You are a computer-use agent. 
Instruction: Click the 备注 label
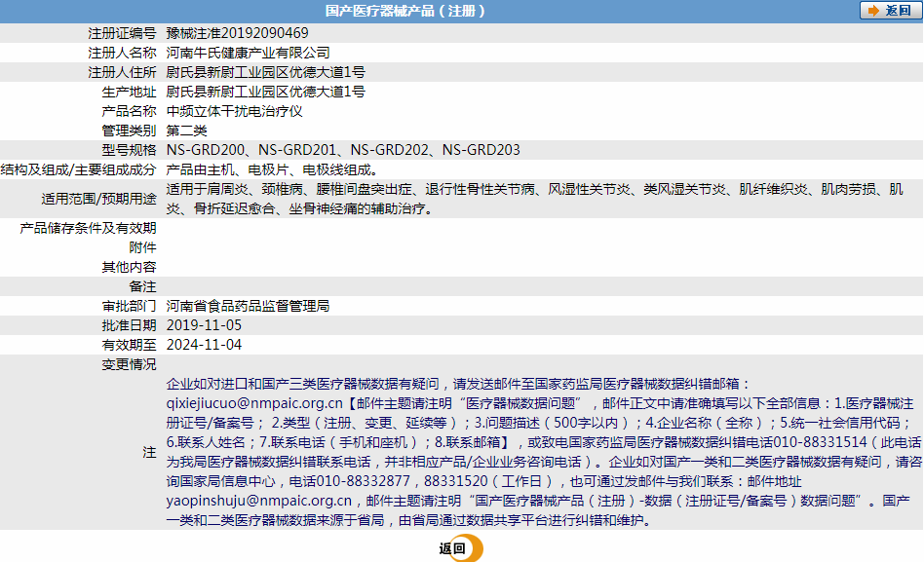coord(142,286)
